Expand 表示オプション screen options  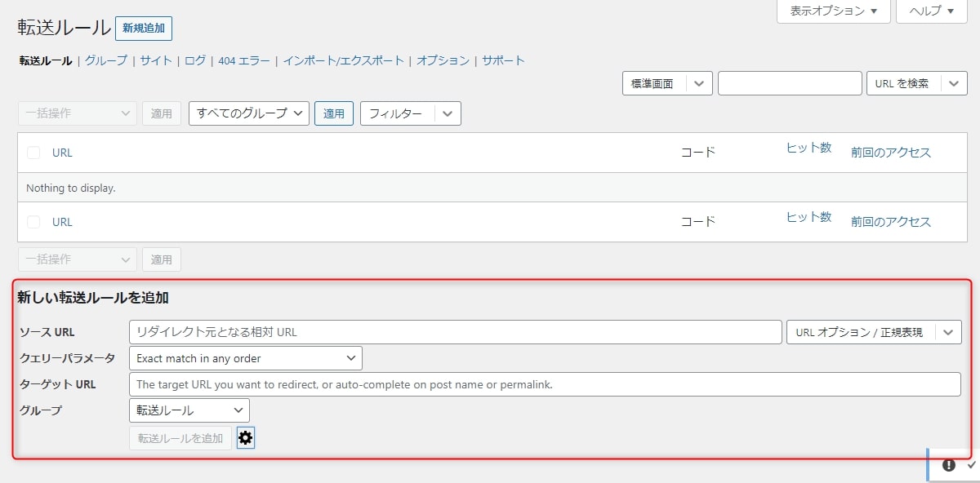tap(834, 11)
